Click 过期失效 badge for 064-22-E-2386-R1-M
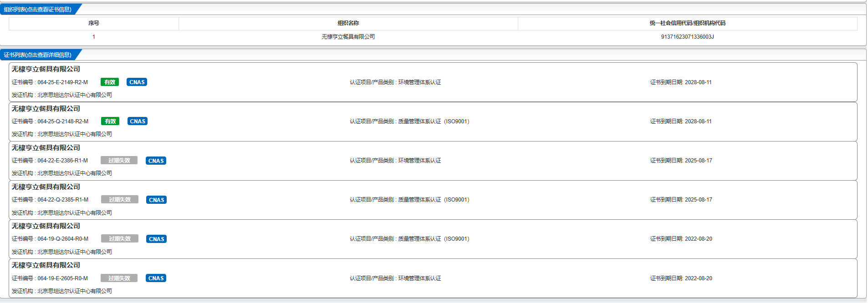Image resolution: width=868 pixels, height=303 pixels. click(x=119, y=161)
